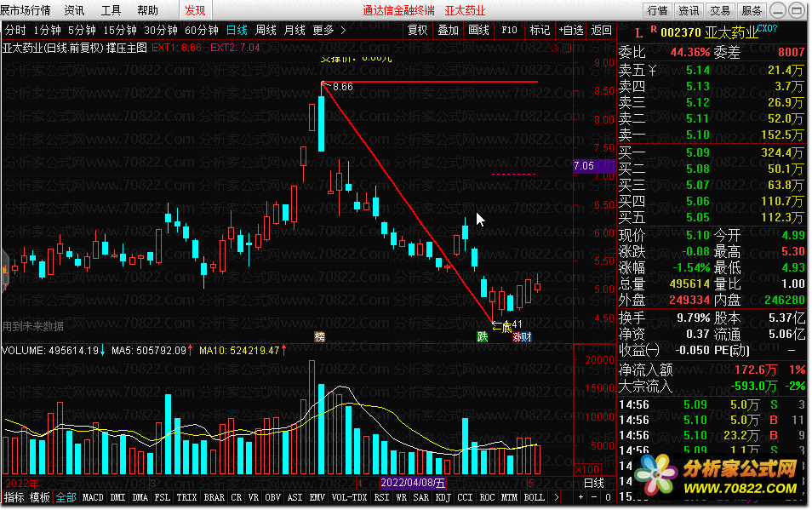Open the 复权 options
The image size is (812, 510).
click(417, 31)
